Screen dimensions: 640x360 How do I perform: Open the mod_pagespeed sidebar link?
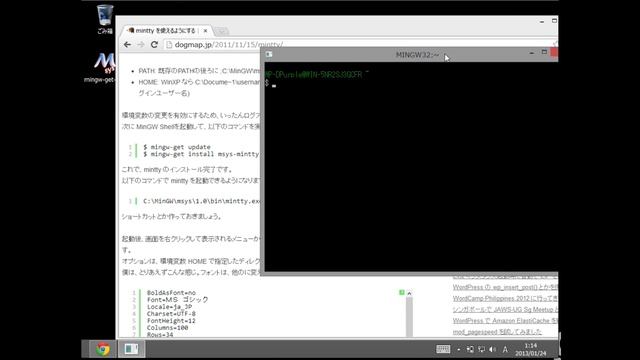pos(497,332)
